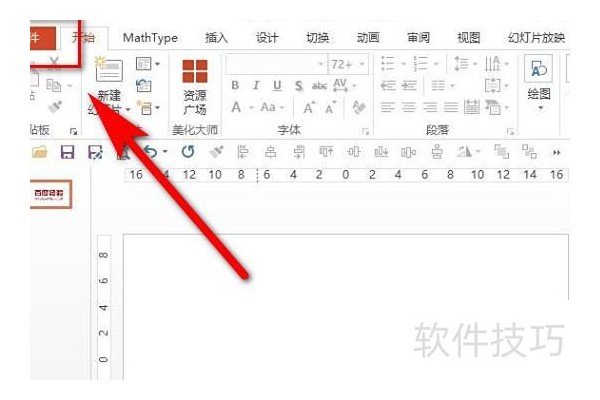Distribute objects vertically in quick toolbar

tap(437, 152)
